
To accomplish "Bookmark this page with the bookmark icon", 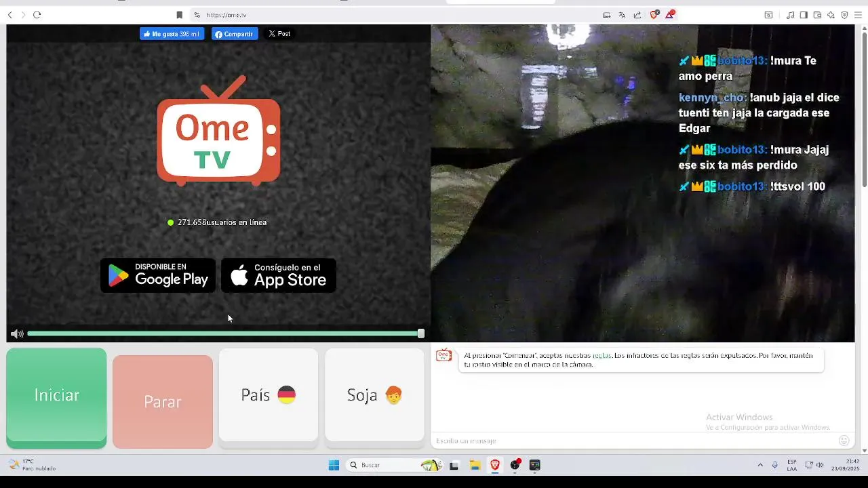I will pos(179,15).
